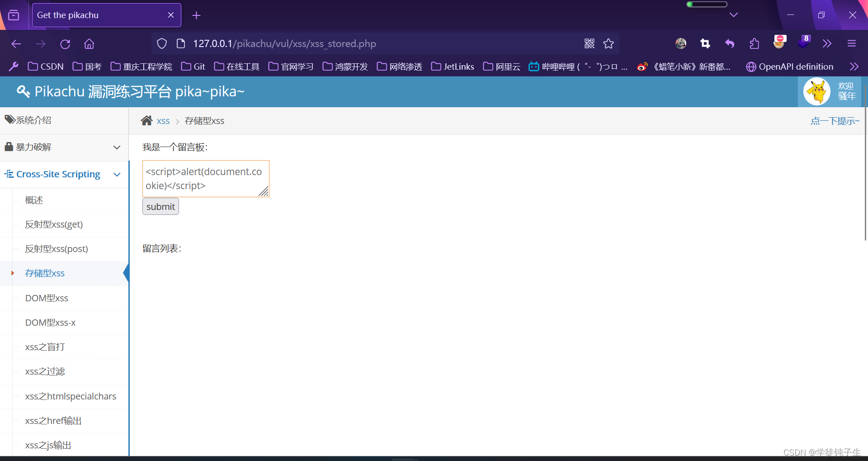Open the account avatar toolbar icon
868x461 pixels.
point(681,43)
